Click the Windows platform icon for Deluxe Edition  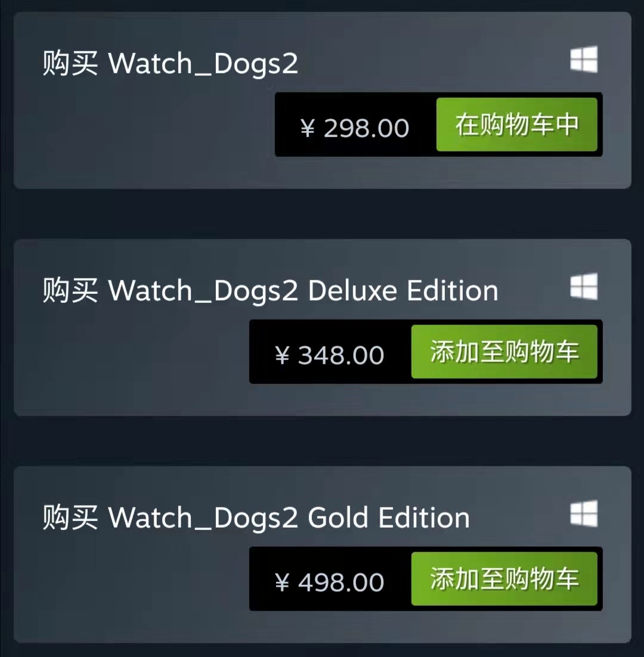(x=584, y=287)
